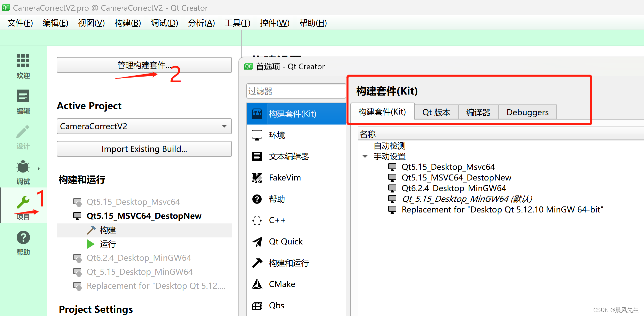
Task: Switch to Debug (调试) mode bug icon
Action: pos(23,166)
